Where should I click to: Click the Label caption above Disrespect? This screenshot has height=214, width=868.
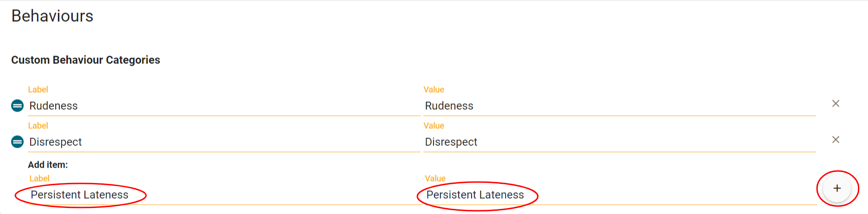tap(38, 126)
